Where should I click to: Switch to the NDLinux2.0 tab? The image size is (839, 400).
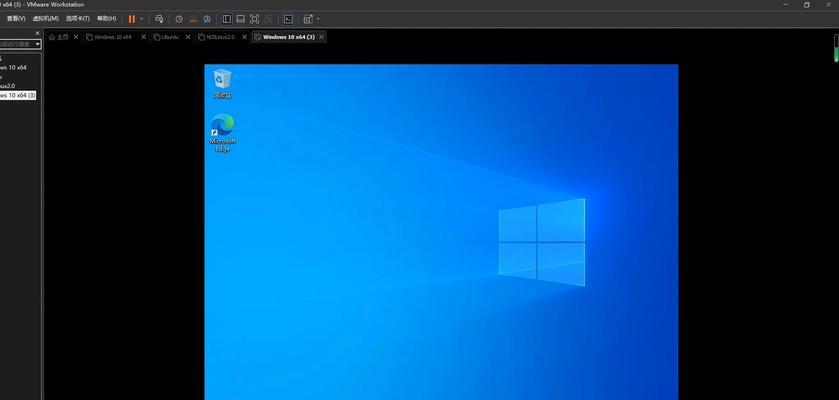217,37
